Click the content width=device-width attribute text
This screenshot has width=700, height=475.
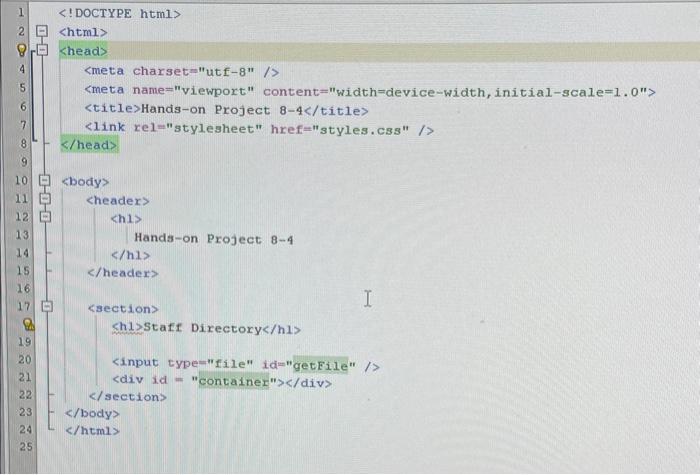455,92
